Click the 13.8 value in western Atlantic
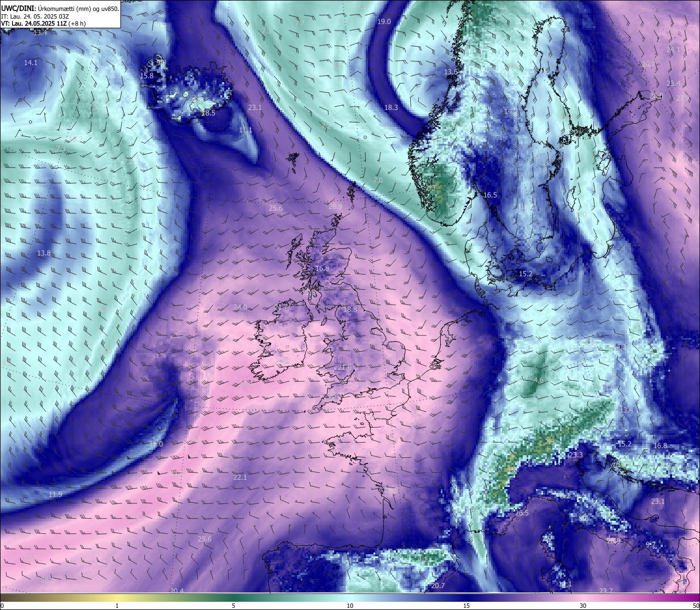This screenshot has width=700, height=610. click(44, 253)
